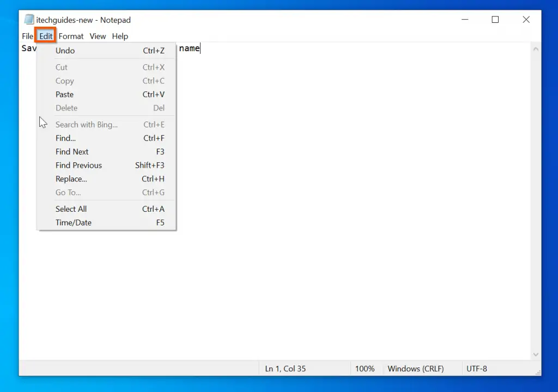The height and width of the screenshot is (392, 558).
Task: Choose Paste from the Edit menu
Action: (106, 94)
